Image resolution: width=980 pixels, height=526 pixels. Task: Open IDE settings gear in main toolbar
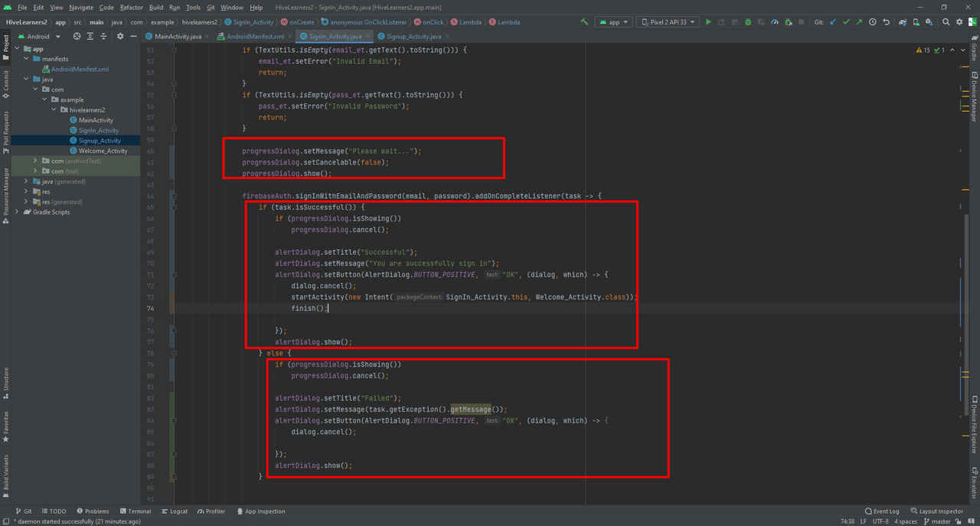(x=959, y=22)
